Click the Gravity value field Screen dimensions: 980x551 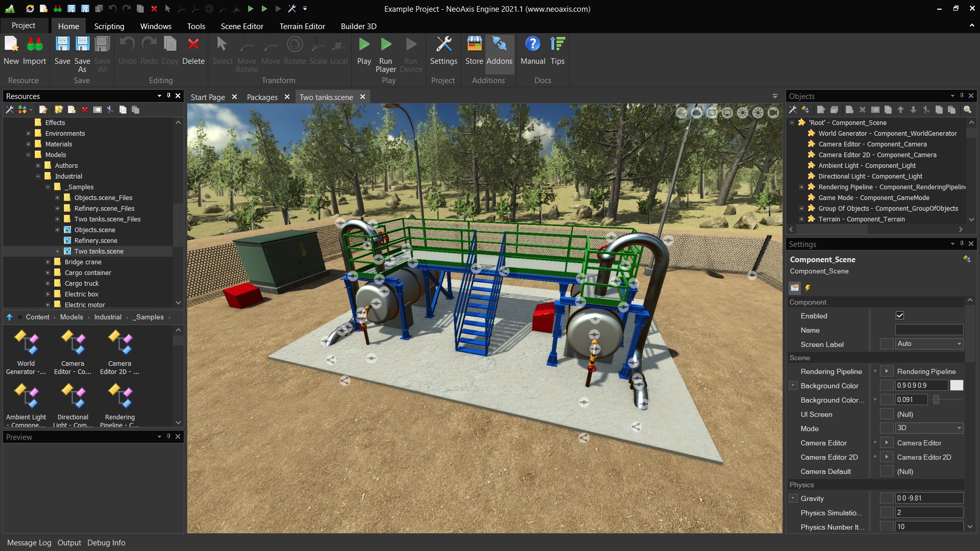click(x=928, y=498)
